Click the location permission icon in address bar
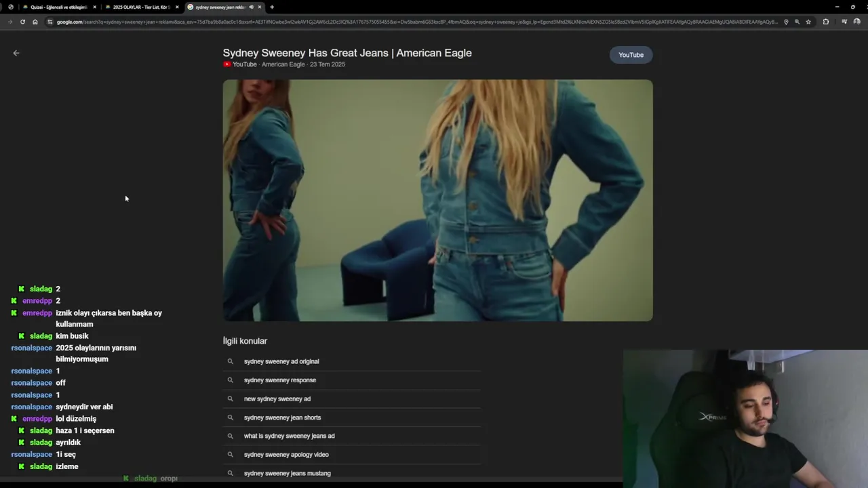 point(786,22)
